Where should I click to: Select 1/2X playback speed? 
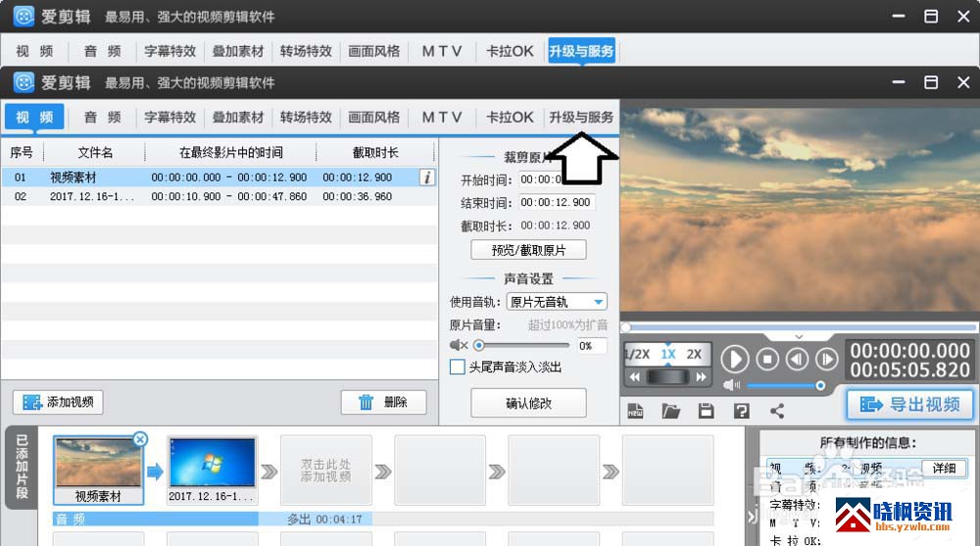[638, 354]
